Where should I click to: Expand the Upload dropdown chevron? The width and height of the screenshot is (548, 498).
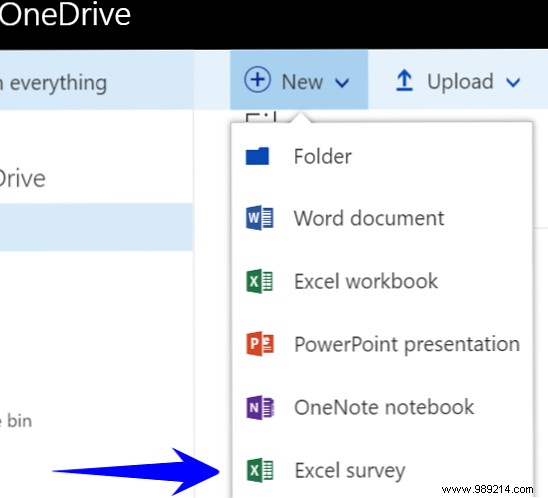[x=513, y=83]
